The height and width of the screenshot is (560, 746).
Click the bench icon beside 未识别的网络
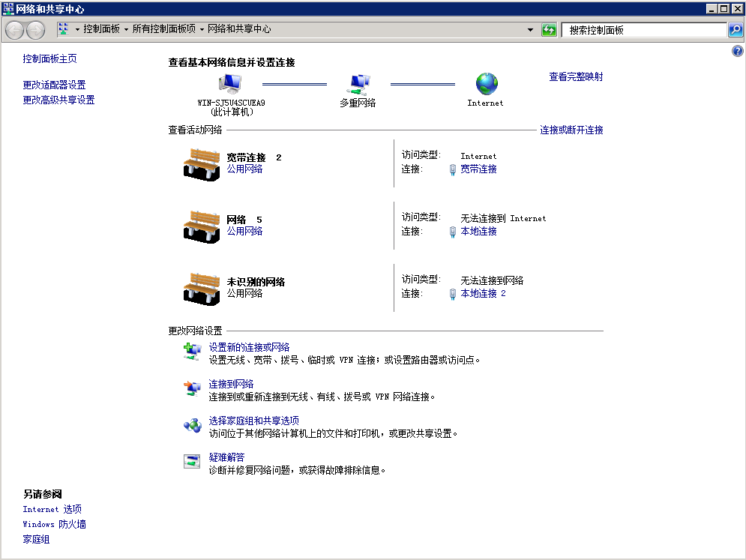[201, 287]
